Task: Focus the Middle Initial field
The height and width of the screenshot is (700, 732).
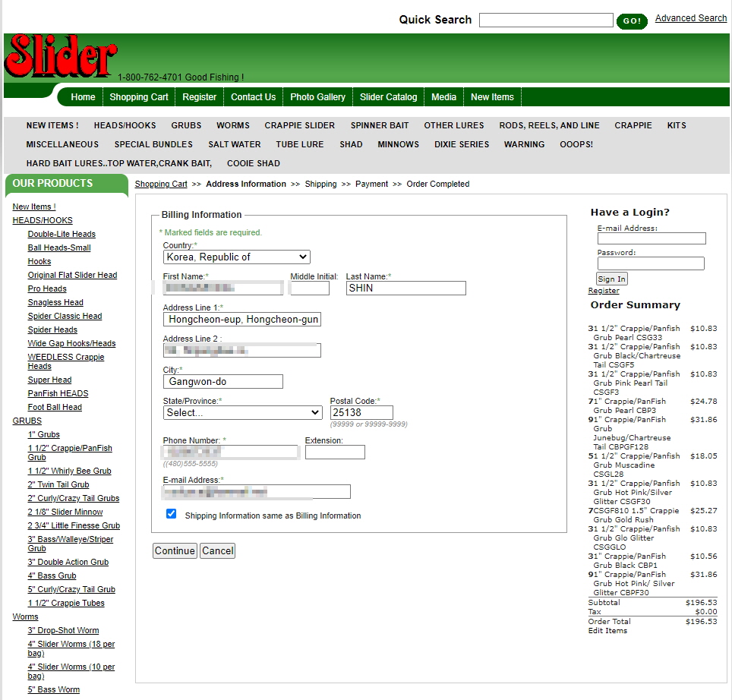Action: tap(310, 288)
